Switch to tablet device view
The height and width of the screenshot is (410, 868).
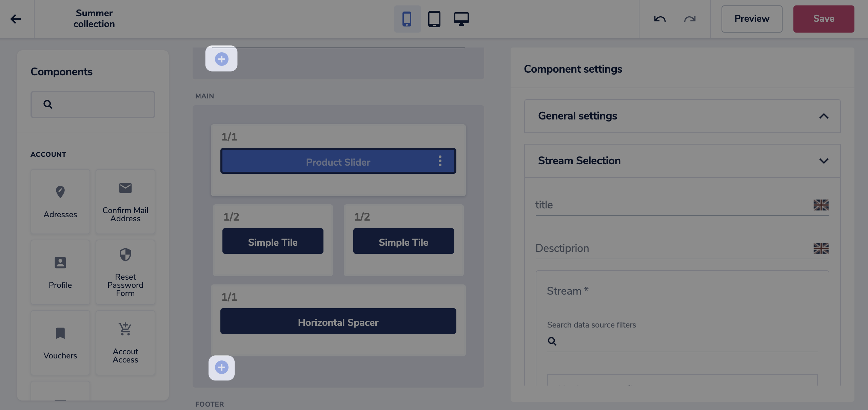point(434,19)
